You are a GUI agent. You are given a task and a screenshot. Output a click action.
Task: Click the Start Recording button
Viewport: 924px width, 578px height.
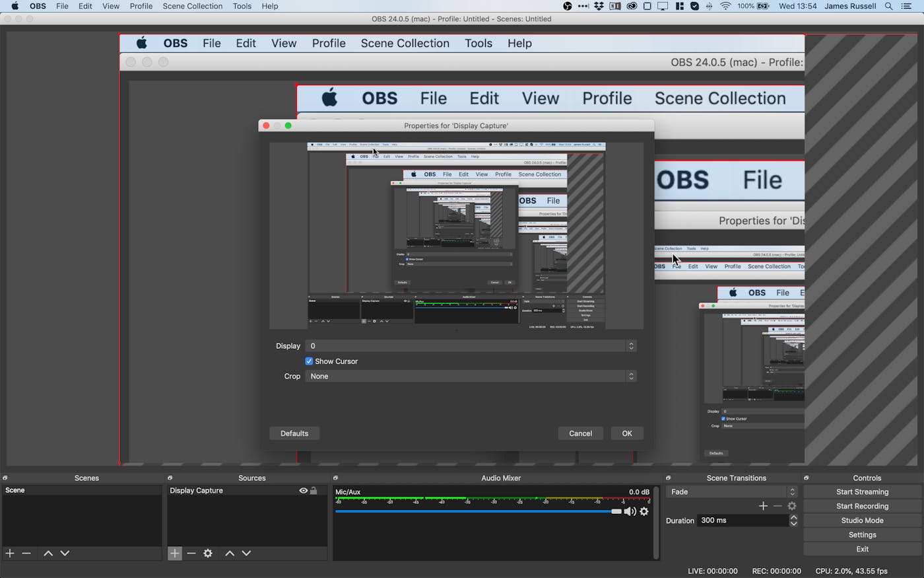coord(862,506)
